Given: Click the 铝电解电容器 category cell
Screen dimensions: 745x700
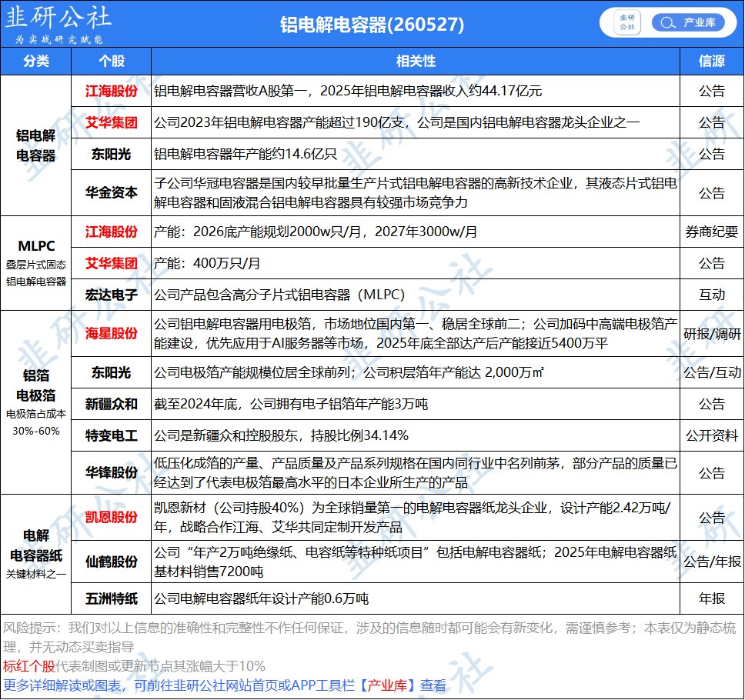Looking at the screenshot, I should coord(36,145).
